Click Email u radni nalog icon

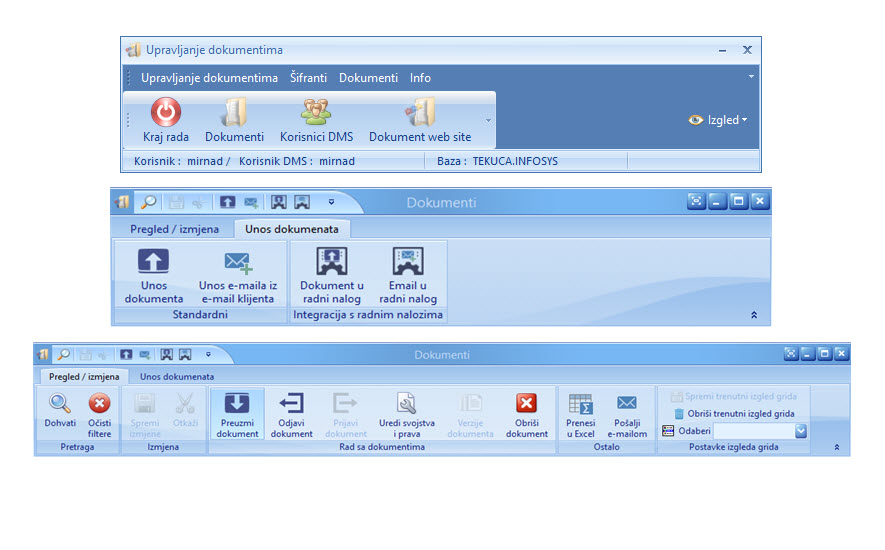(x=408, y=263)
